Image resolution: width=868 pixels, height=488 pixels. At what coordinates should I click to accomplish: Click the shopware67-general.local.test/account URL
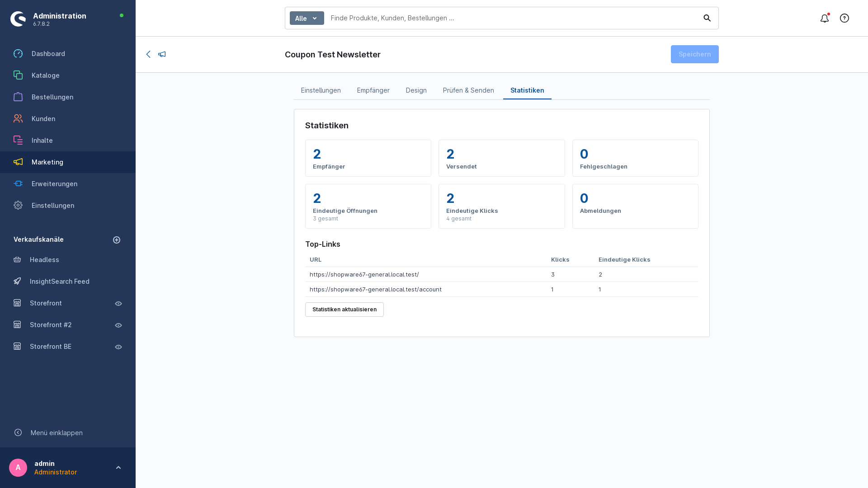coord(376,289)
